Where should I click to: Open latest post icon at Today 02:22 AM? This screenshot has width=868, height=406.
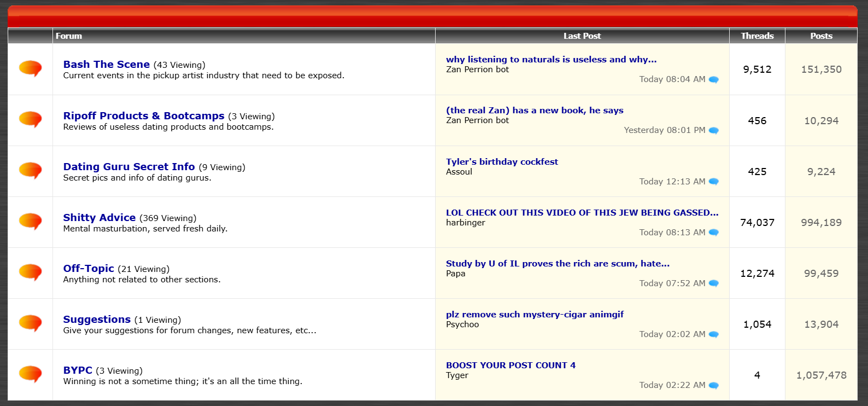click(x=713, y=385)
